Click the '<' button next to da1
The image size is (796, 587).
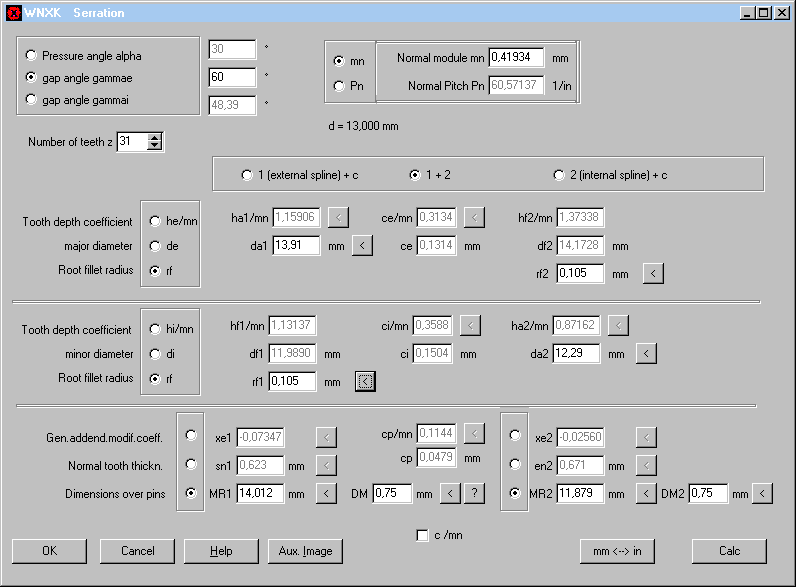(363, 245)
